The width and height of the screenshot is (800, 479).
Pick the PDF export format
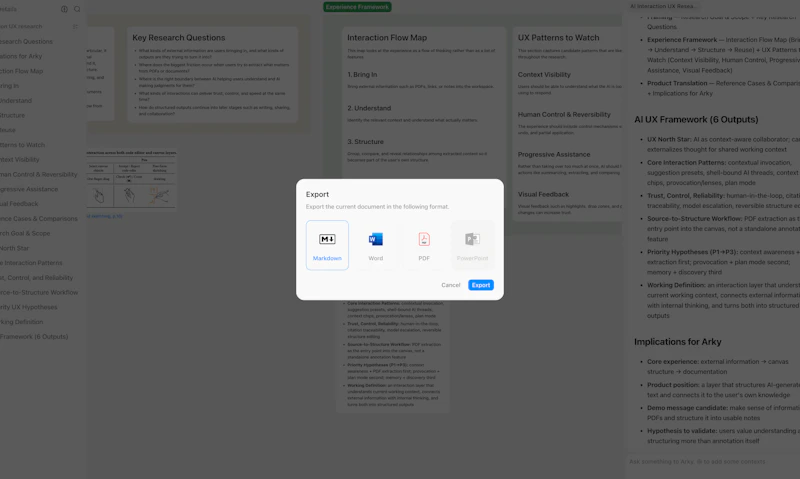(x=424, y=245)
